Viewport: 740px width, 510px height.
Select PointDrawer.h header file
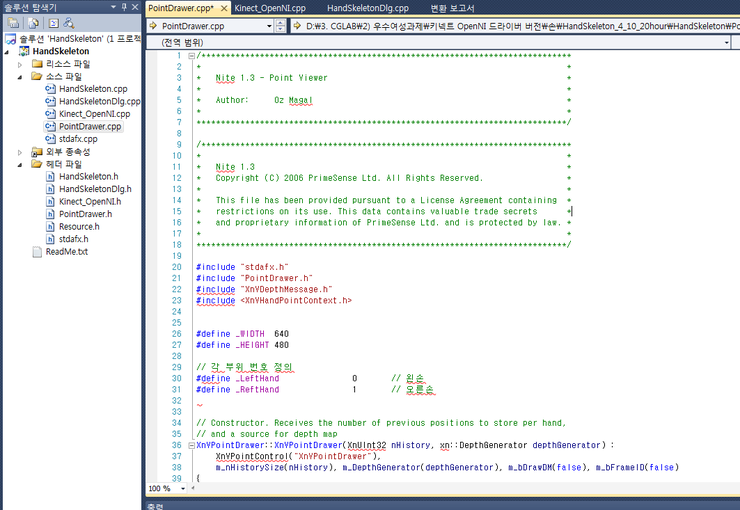click(85, 214)
